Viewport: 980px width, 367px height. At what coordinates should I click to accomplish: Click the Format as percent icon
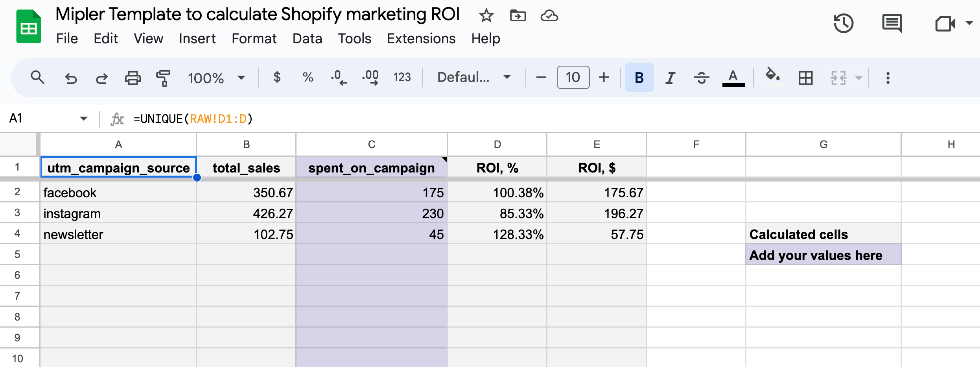click(x=308, y=77)
